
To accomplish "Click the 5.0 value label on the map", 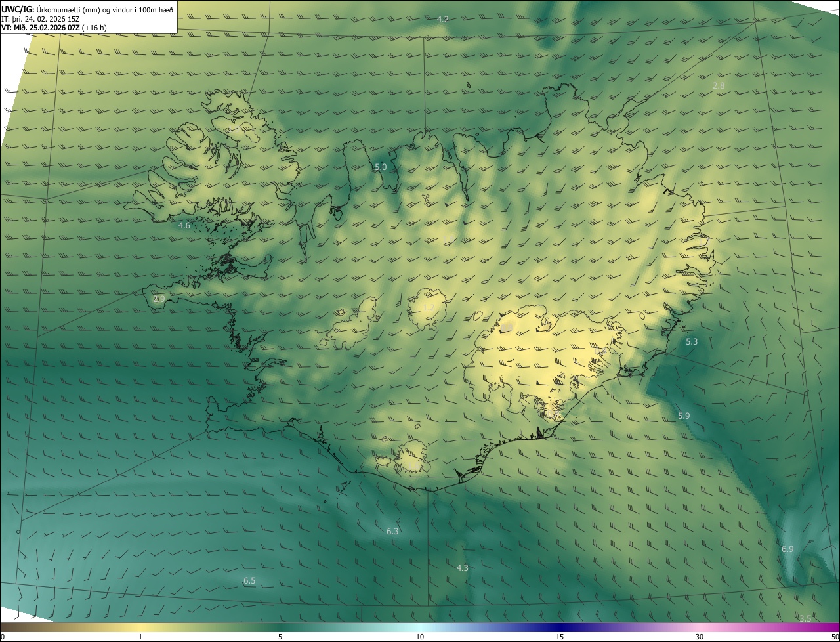I will (x=381, y=167).
